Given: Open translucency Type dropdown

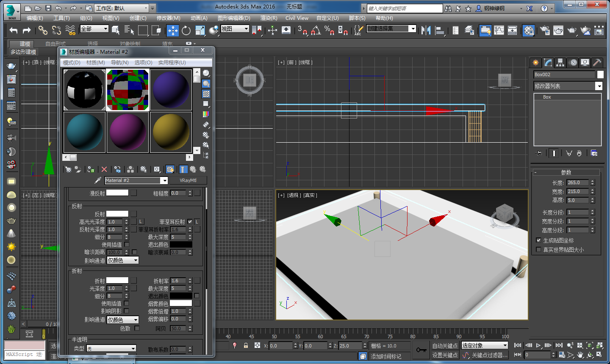Looking at the screenshot, I should point(111,348).
